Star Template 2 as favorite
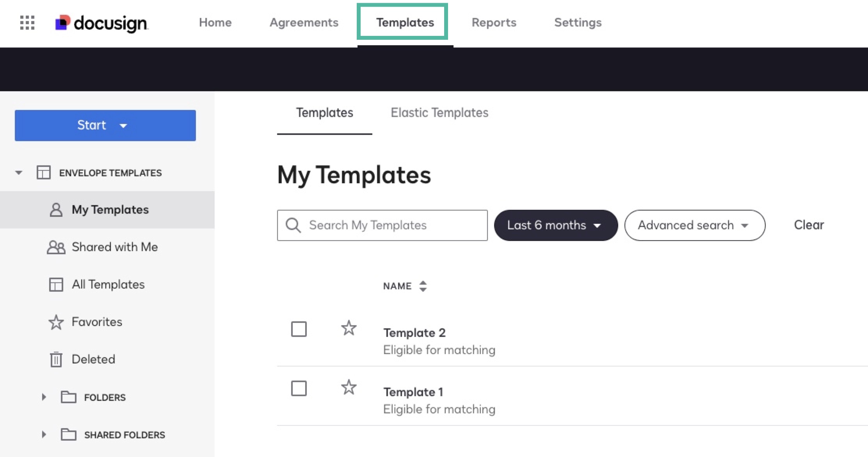Image resolution: width=868 pixels, height=457 pixels. tap(349, 328)
